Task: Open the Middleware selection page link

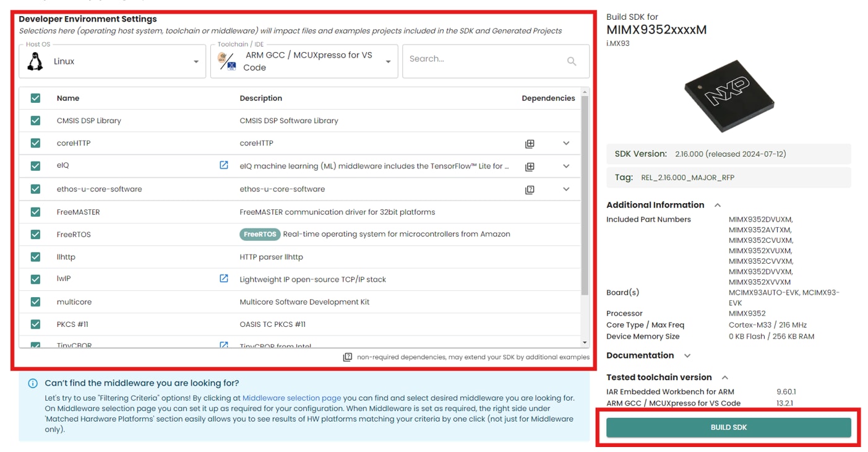Action: tap(291, 398)
